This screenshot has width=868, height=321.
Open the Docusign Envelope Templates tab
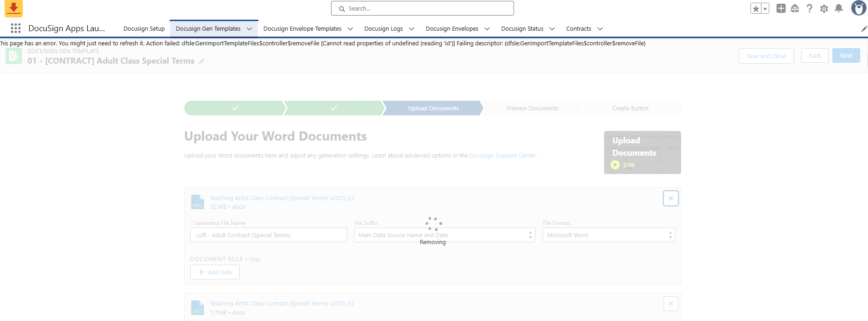tap(302, 28)
